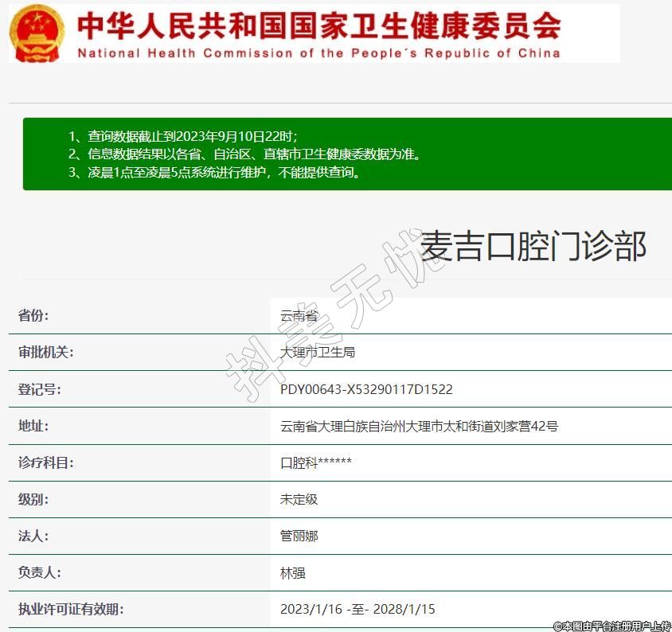Click the 云南省 province value

coord(299,316)
